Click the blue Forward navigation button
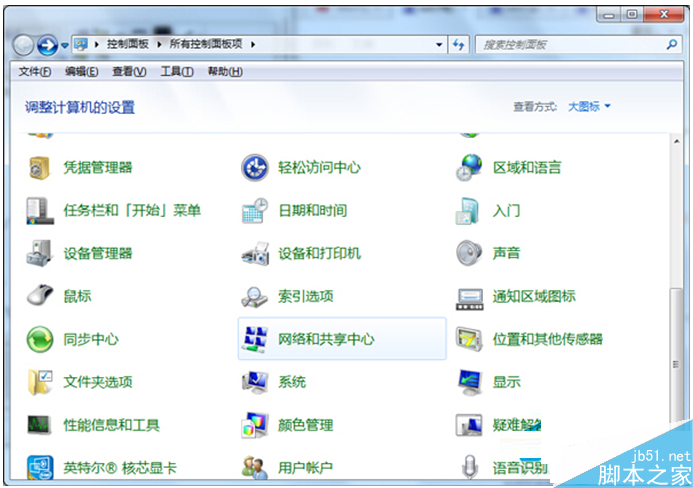Screen dimensions: 693x488 point(47,45)
